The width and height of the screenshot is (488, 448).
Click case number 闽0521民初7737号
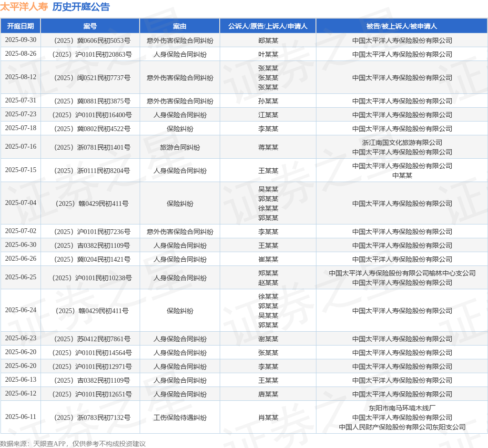click(92, 78)
